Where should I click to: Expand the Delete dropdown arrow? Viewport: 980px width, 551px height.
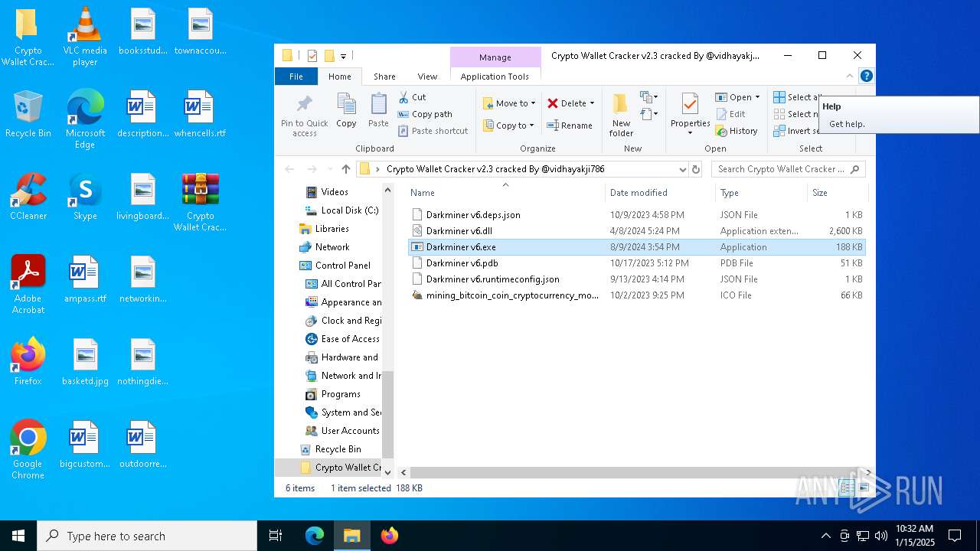click(592, 103)
